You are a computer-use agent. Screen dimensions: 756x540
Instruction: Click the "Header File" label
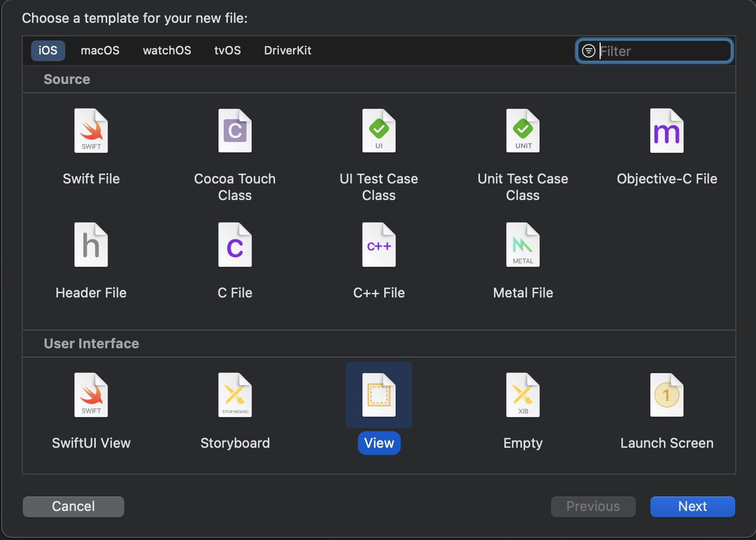[x=91, y=293]
